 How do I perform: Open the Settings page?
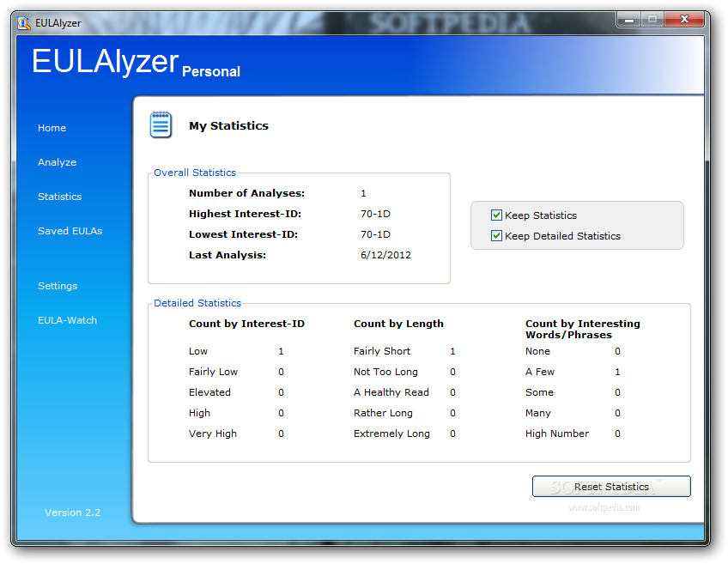point(58,286)
